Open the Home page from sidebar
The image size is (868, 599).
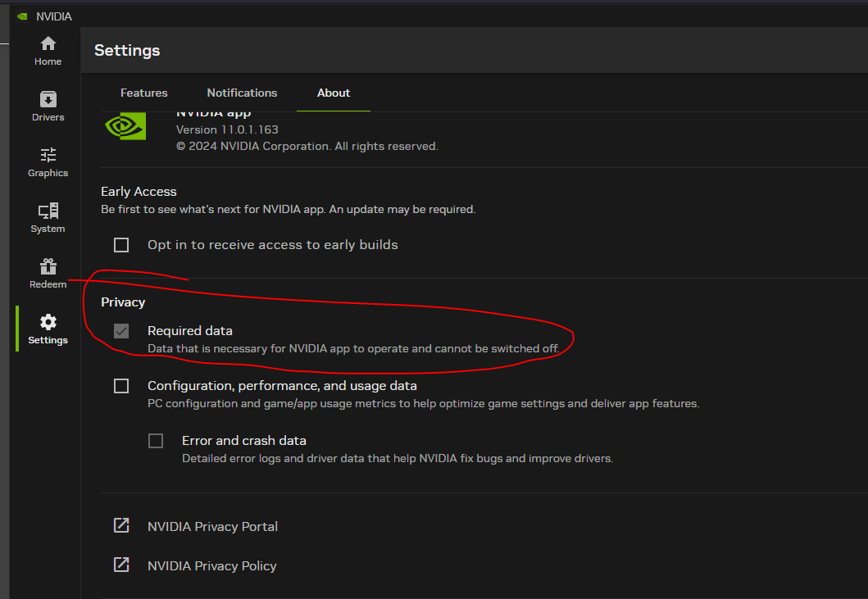point(48,51)
